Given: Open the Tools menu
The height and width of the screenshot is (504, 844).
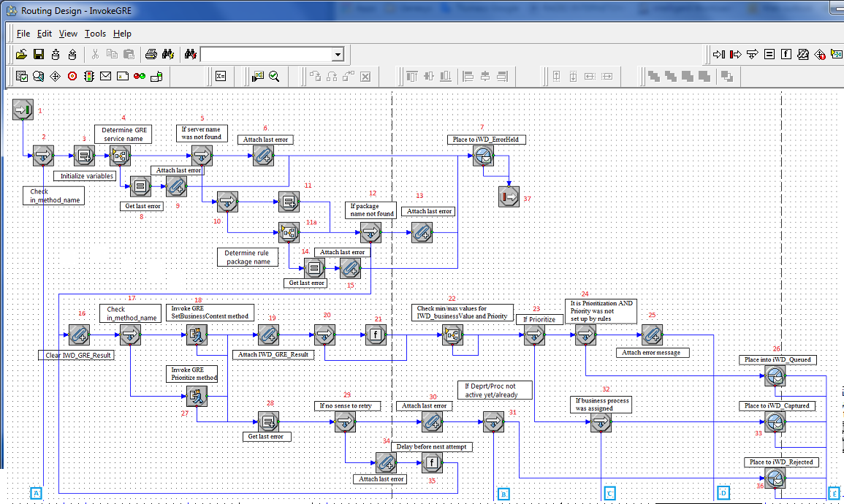Looking at the screenshot, I should click(x=95, y=34).
